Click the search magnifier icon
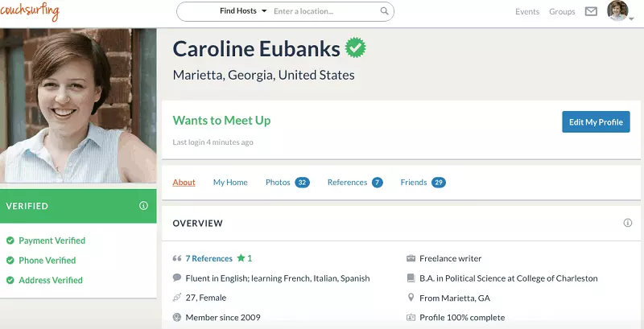644x329 pixels. tap(385, 11)
